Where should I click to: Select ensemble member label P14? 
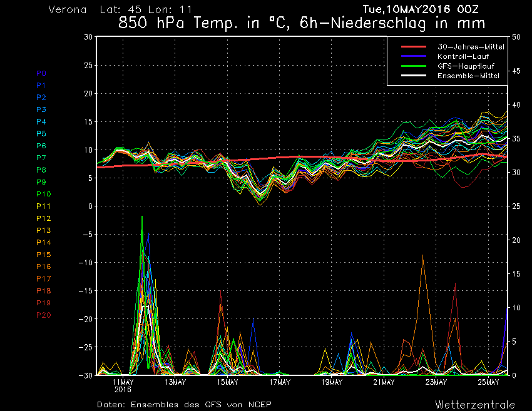point(44,243)
